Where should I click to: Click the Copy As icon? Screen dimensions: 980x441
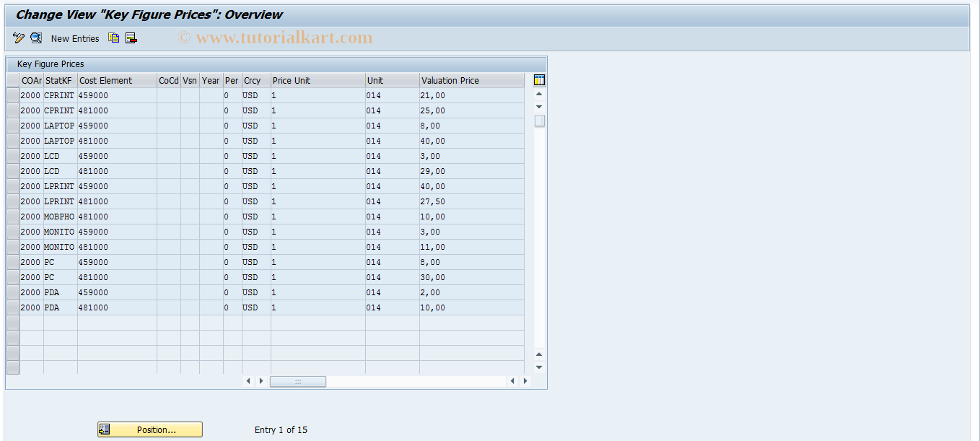coord(113,38)
